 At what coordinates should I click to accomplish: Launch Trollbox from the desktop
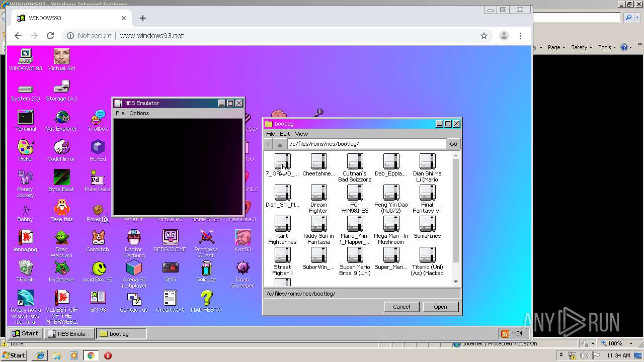click(x=98, y=121)
